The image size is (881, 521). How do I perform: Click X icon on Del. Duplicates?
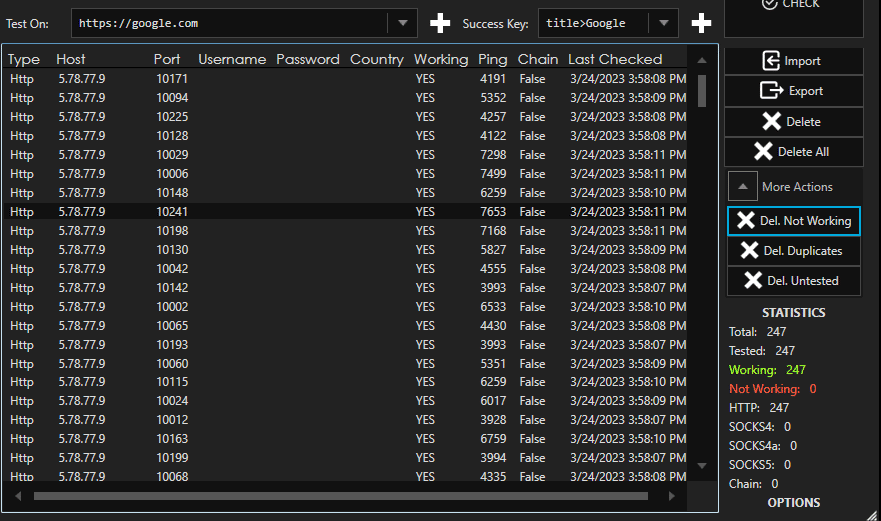[x=750, y=250]
